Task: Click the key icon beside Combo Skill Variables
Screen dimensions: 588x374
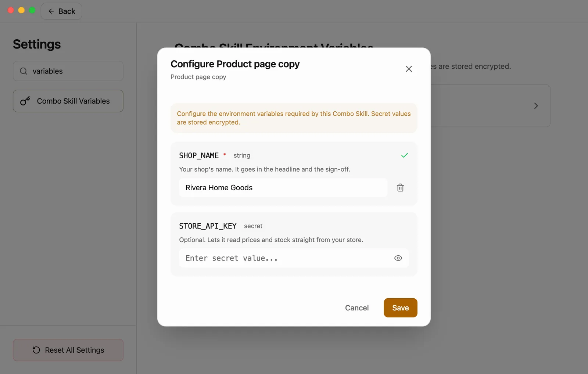Action: click(x=25, y=101)
